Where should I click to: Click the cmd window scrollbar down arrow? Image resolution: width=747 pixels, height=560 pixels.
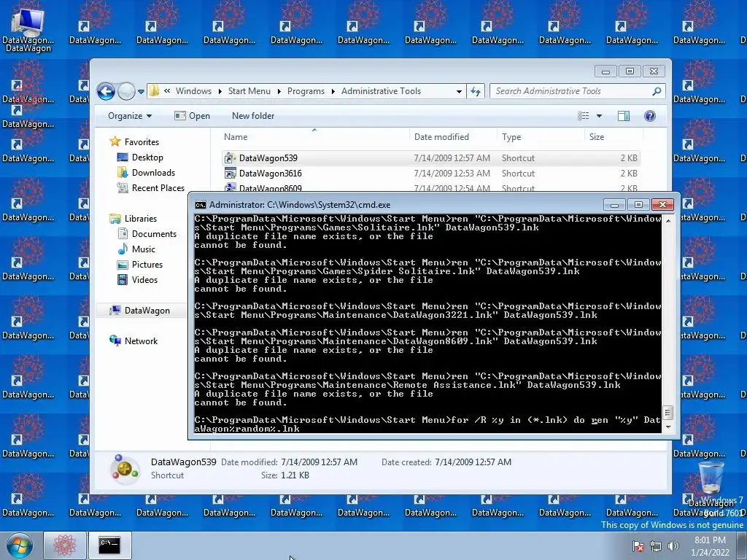coord(668,427)
